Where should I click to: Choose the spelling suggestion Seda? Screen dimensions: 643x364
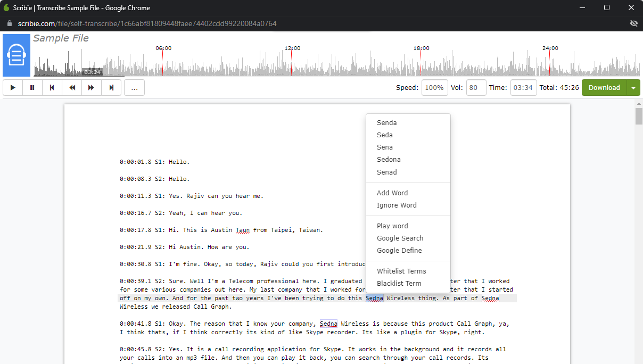408,135
